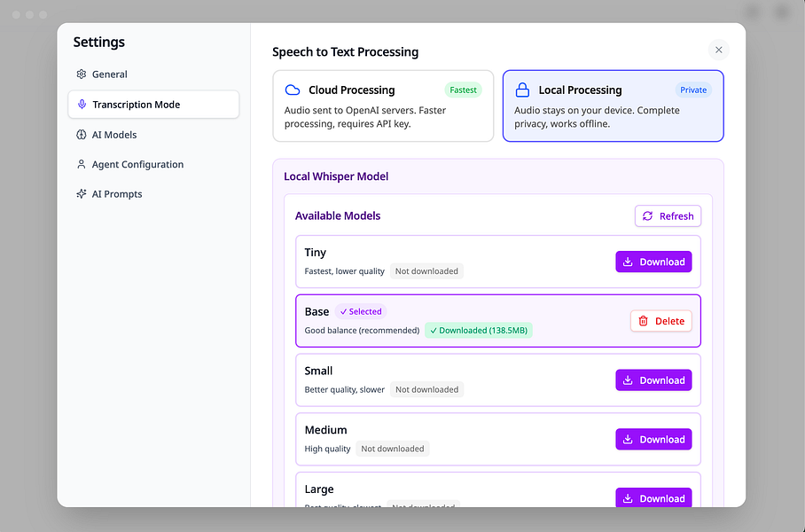Download the Large Whisper model

pyautogui.click(x=653, y=498)
